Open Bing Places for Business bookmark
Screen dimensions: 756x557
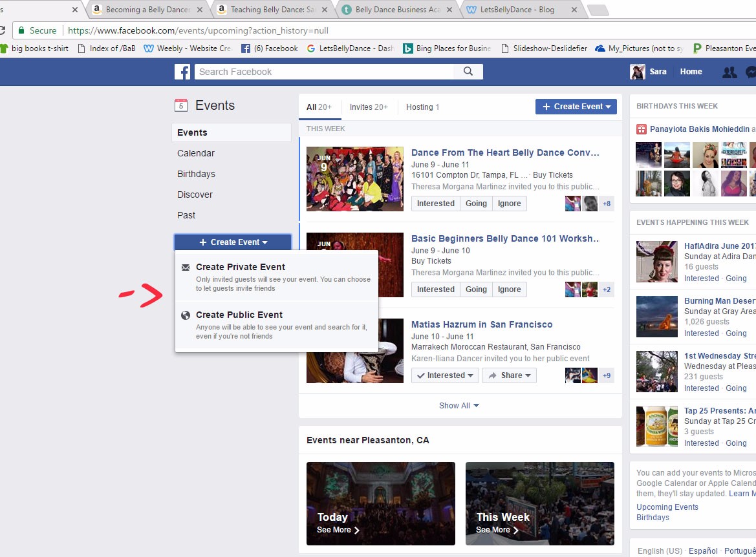pos(447,48)
